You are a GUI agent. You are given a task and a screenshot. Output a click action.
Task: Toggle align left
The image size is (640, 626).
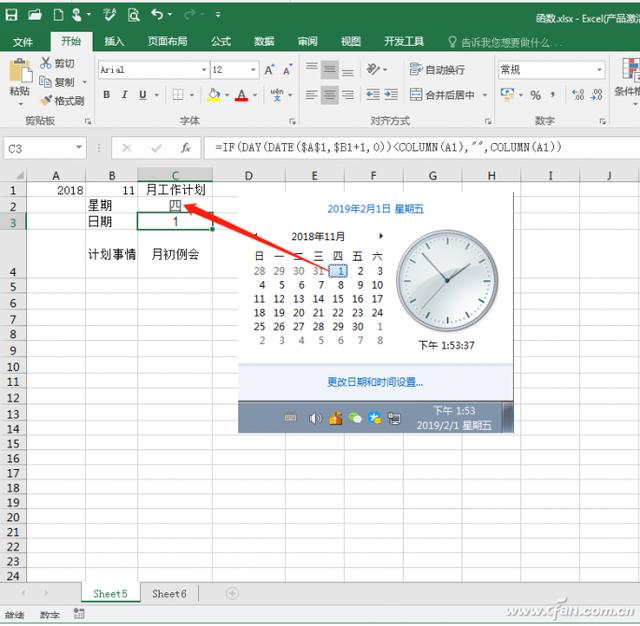311,95
